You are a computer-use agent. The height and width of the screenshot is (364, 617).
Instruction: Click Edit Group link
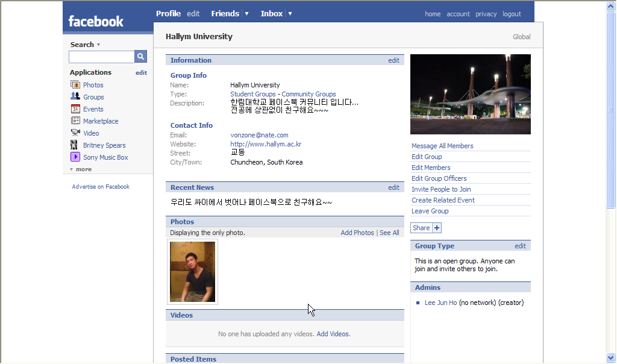coord(427,157)
